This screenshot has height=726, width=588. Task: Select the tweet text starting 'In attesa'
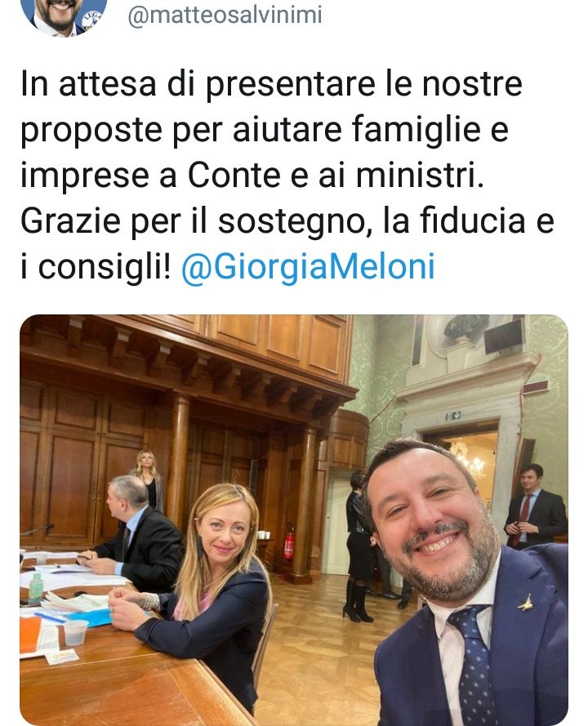click(x=287, y=176)
